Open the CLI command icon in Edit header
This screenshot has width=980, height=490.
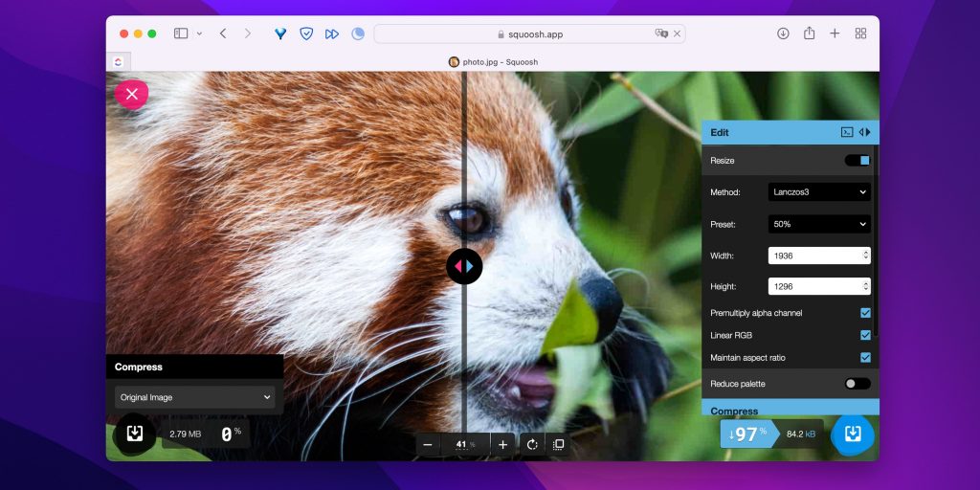pyautogui.click(x=846, y=132)
